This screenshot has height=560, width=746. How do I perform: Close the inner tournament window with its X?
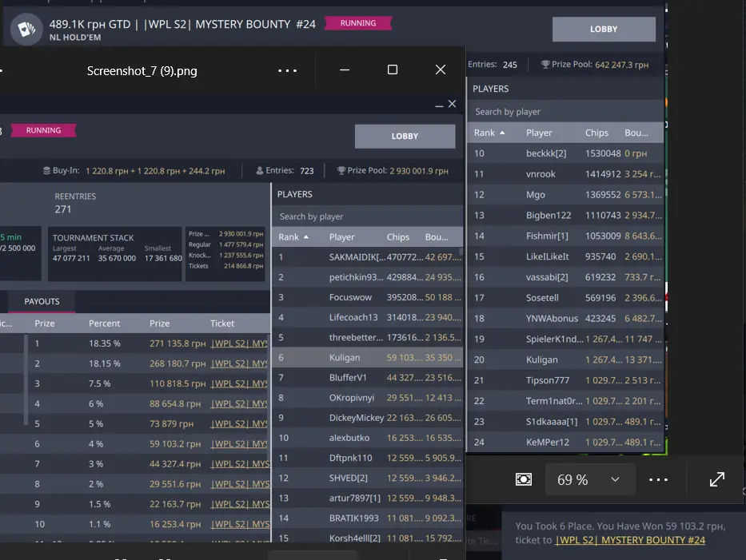click(453, 105)
